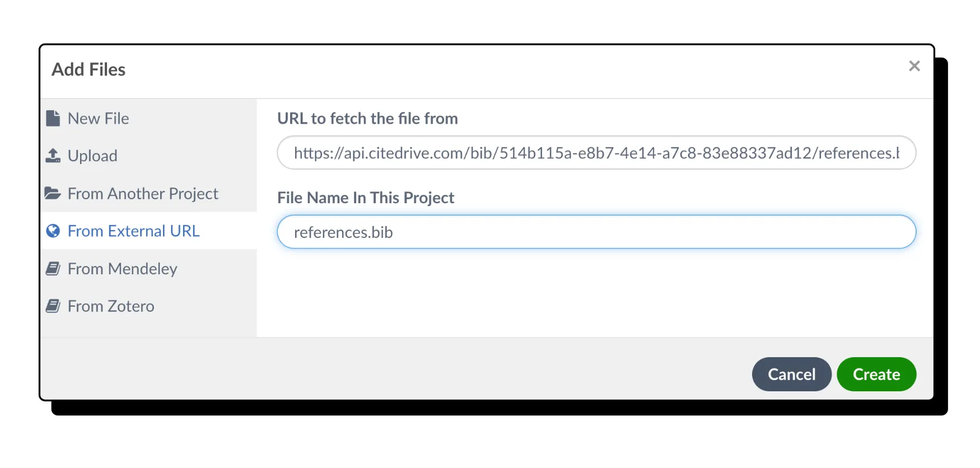The height and width of the screenshot is (468, 980).
Task: Choose the Upload option in sidebar
Action: (92, 156)
